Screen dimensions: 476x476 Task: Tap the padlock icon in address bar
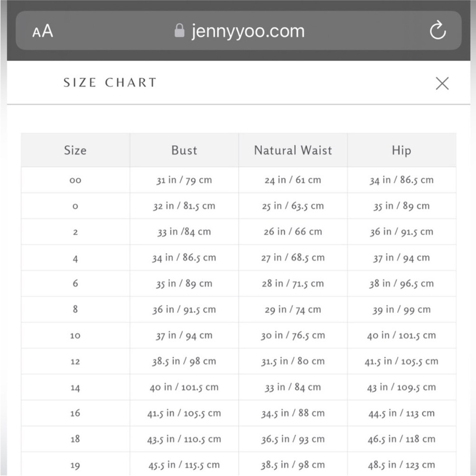pos(179,30)
